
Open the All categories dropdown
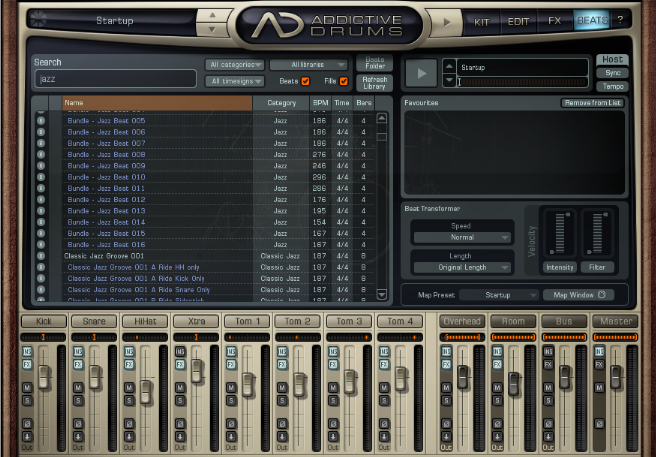[235, 65]
